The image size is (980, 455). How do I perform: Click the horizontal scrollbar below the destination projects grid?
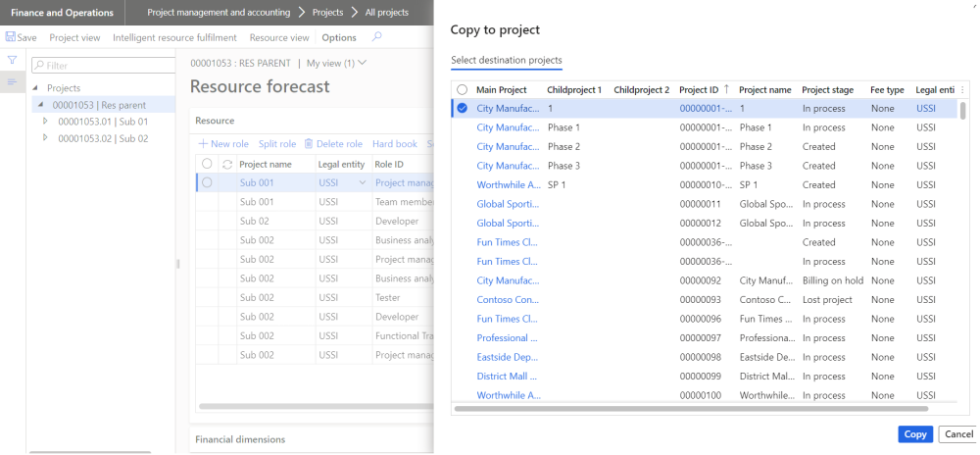tap(691, 409)
